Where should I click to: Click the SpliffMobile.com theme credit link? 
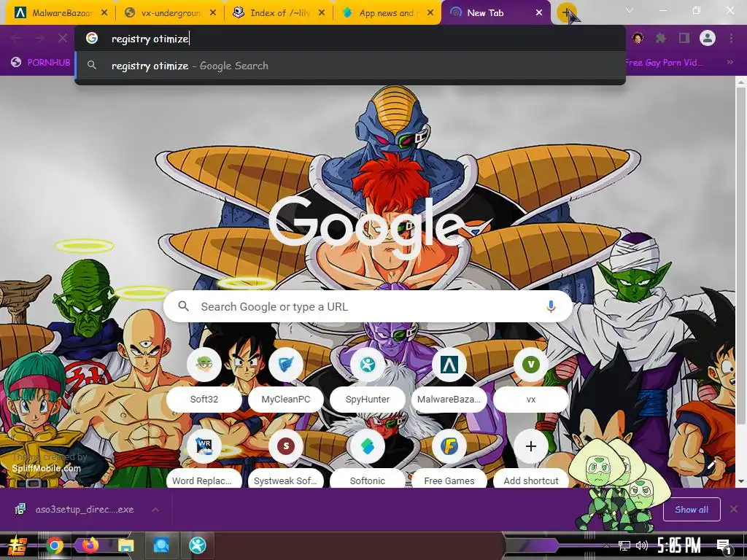[46, 468]
